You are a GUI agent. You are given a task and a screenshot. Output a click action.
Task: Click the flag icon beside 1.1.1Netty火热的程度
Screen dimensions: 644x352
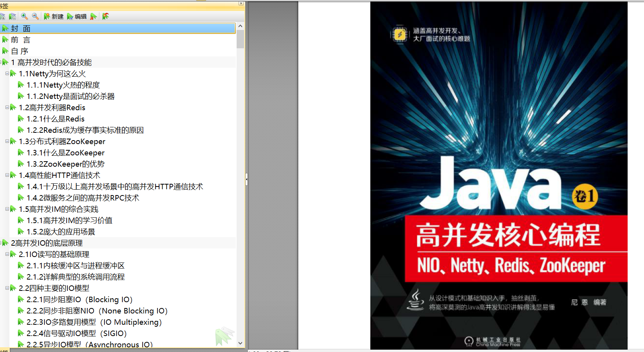click(x=21, y=85)
